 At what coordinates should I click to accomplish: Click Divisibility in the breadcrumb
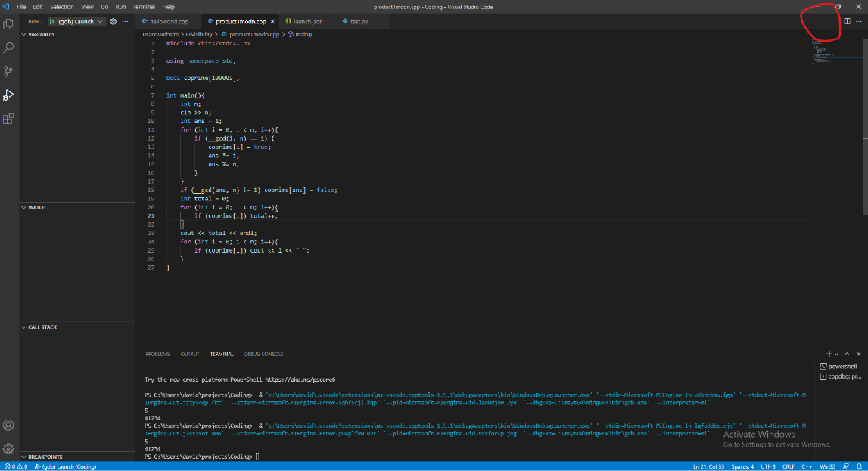click(199, 34)
